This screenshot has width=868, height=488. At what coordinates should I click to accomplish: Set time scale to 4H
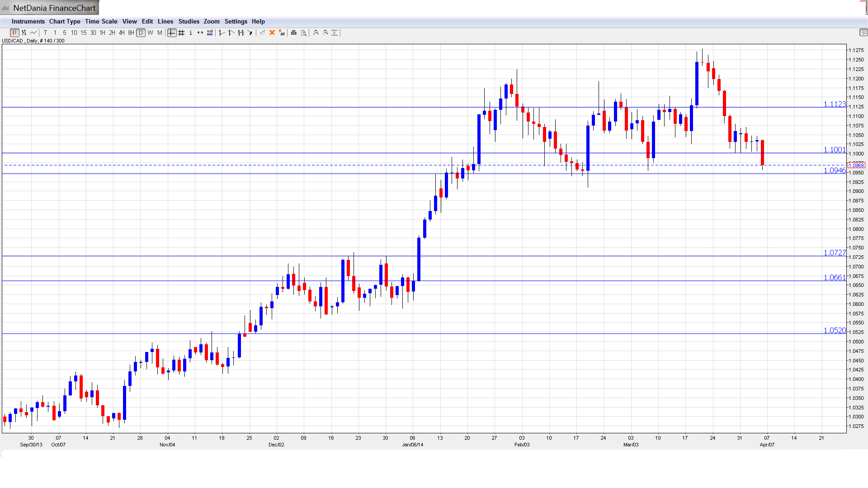[122, 33]
